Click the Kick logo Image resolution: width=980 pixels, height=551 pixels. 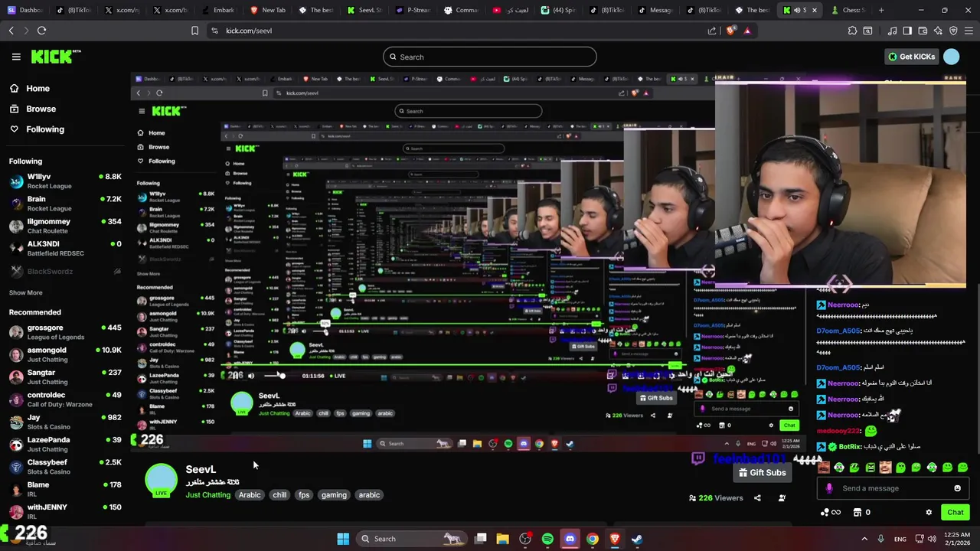point(55,57)
